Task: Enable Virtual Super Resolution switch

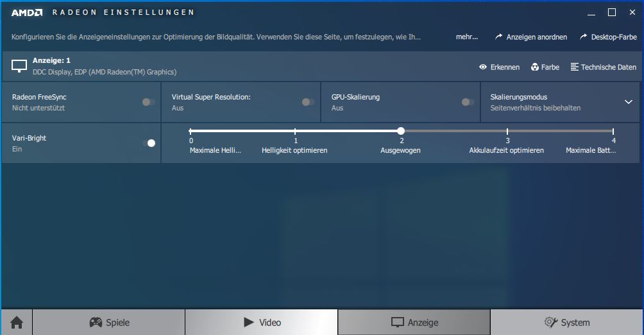Action: point(308,102)
